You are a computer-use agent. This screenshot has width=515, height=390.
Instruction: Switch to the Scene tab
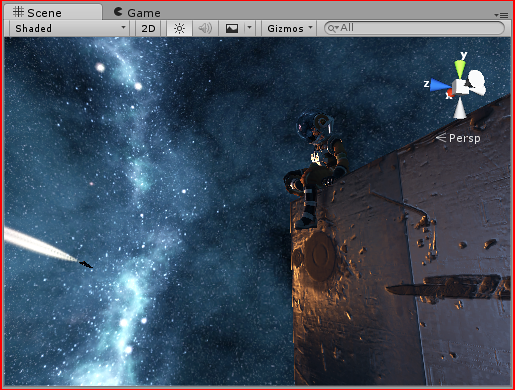53,13
